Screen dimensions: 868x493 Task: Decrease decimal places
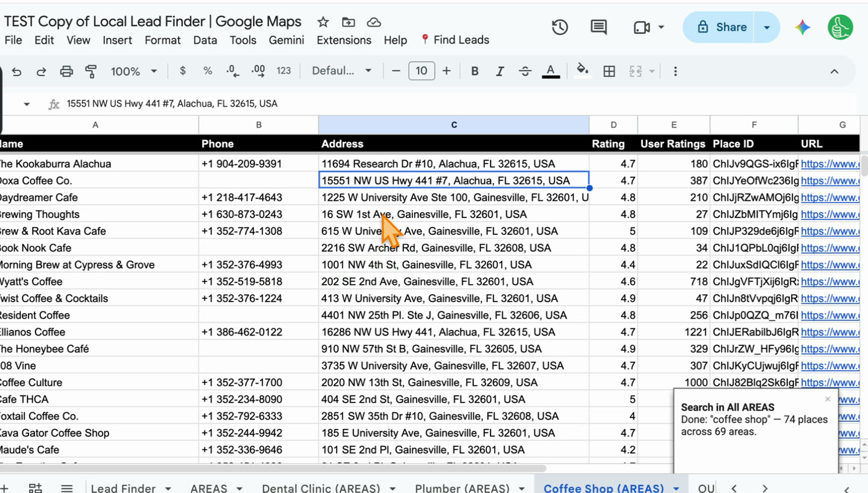point(232,71)
